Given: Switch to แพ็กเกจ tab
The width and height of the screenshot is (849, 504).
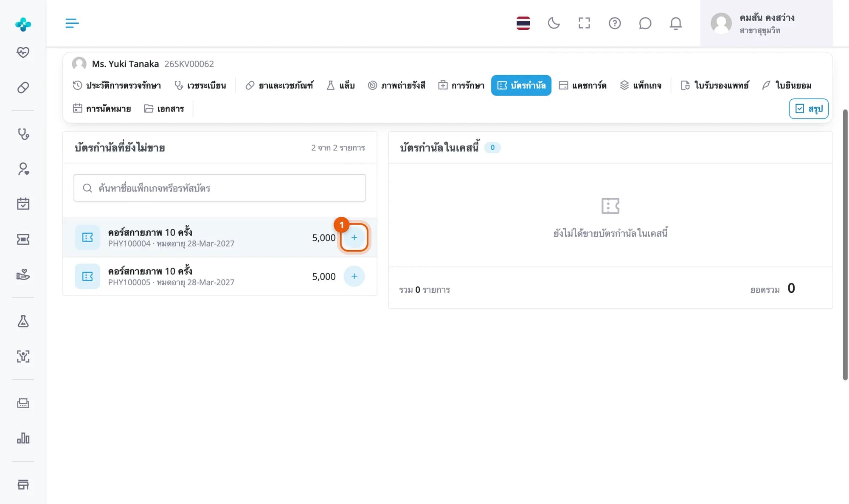Looking at the screenshot, I should 641,85.
